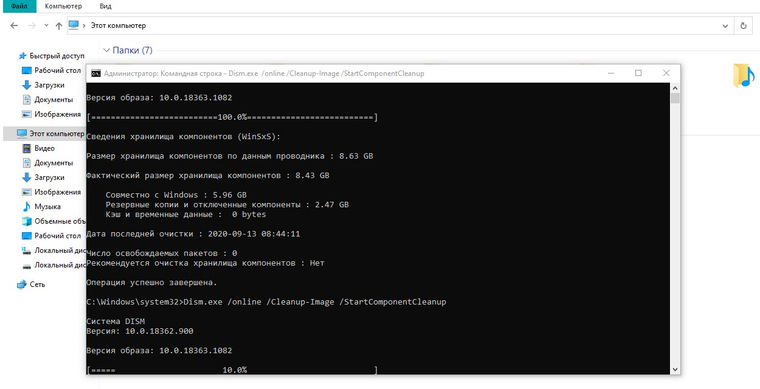This screenshot has height=389, width=760.
Task: Open the recent locations dropdown arrow
Action: 47,25
